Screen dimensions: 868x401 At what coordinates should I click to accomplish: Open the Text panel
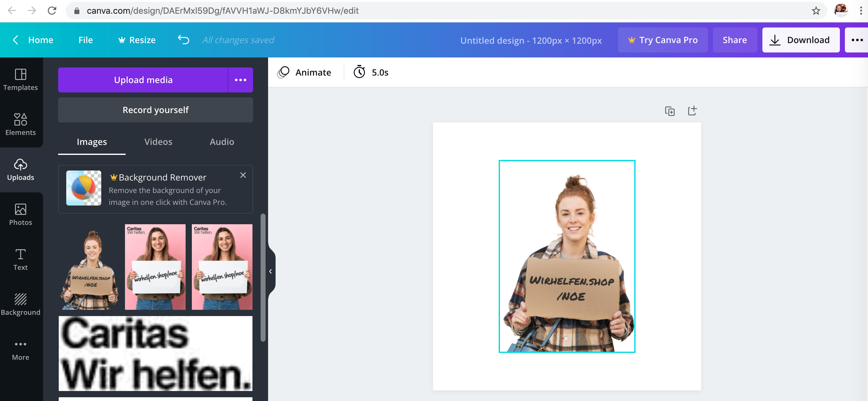(21, 259)
